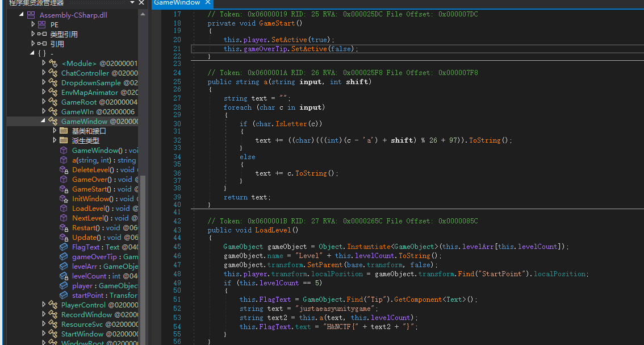
Task: Close the GameWindow editor tab
Action: pos(208,2)
